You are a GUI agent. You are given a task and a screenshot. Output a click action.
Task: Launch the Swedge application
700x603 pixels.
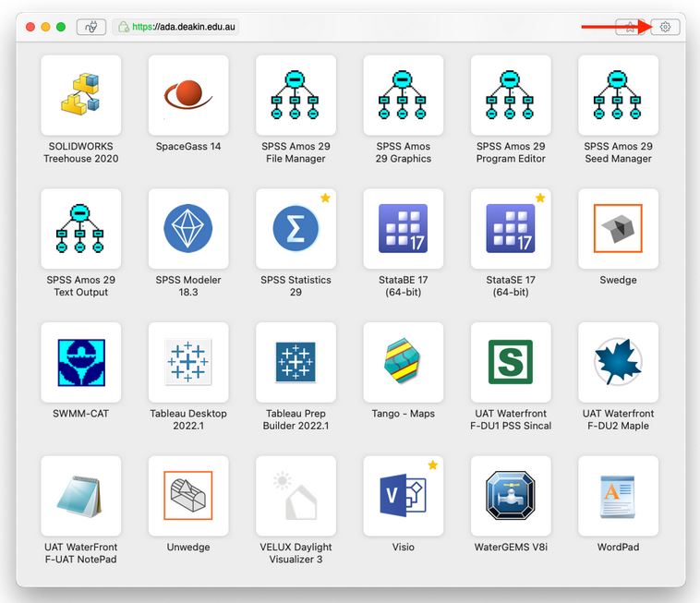pyautogui.click(x=619, y=228)
